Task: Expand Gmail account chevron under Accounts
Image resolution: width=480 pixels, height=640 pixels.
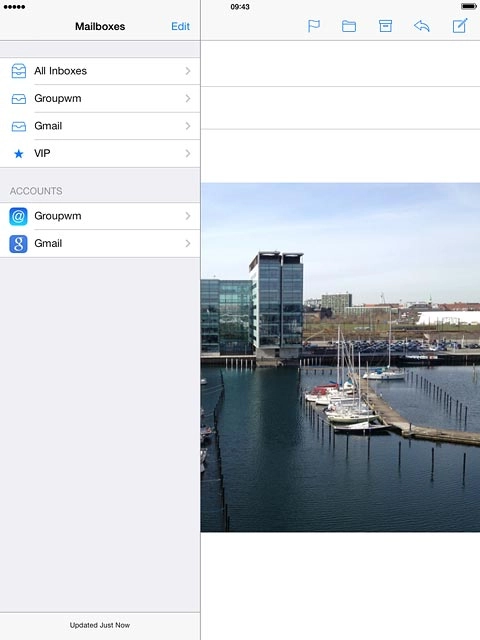Action: [188, 243]
